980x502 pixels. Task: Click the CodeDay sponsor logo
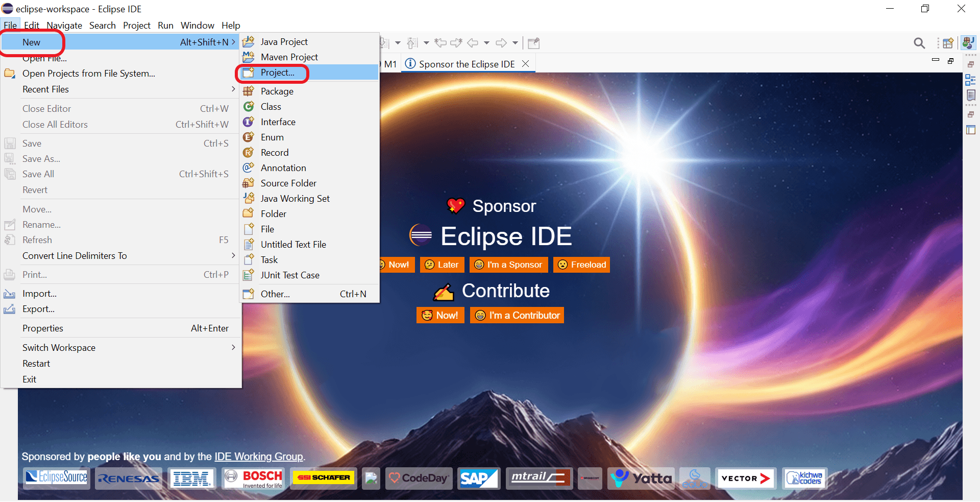click(419, 479)
